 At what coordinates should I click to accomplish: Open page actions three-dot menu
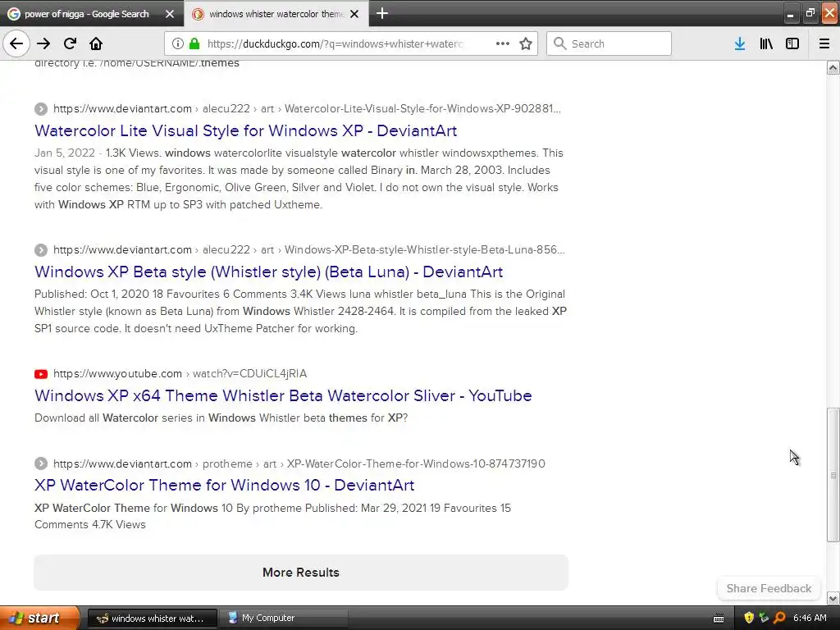click(503, 43)
